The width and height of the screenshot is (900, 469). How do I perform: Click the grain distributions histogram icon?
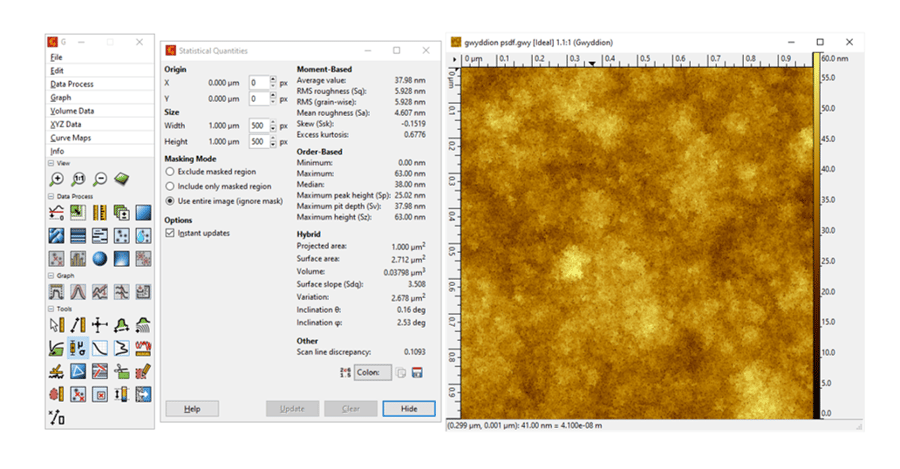tap(78, 258)
